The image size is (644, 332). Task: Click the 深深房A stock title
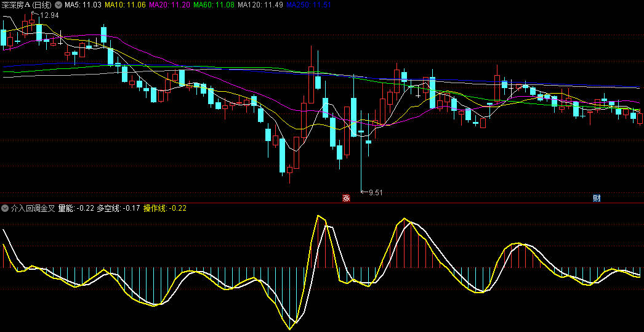click(x=26, y=5)
